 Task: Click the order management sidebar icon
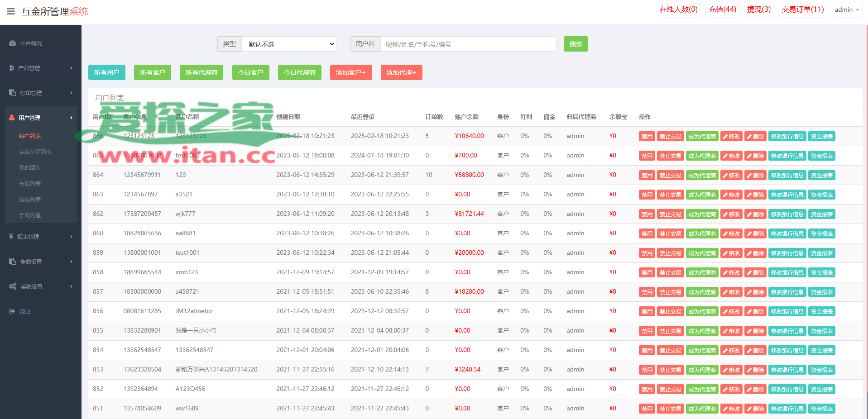tap(12, 93)
